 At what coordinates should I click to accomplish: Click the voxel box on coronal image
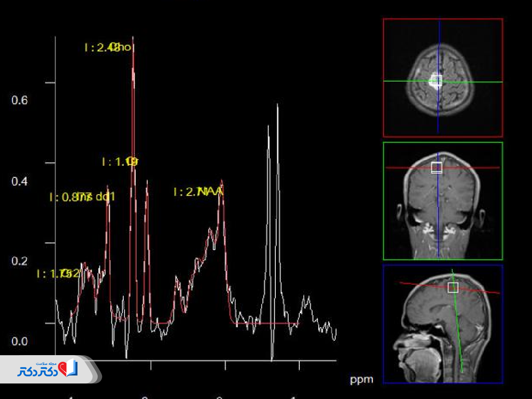tap(437, 168)
